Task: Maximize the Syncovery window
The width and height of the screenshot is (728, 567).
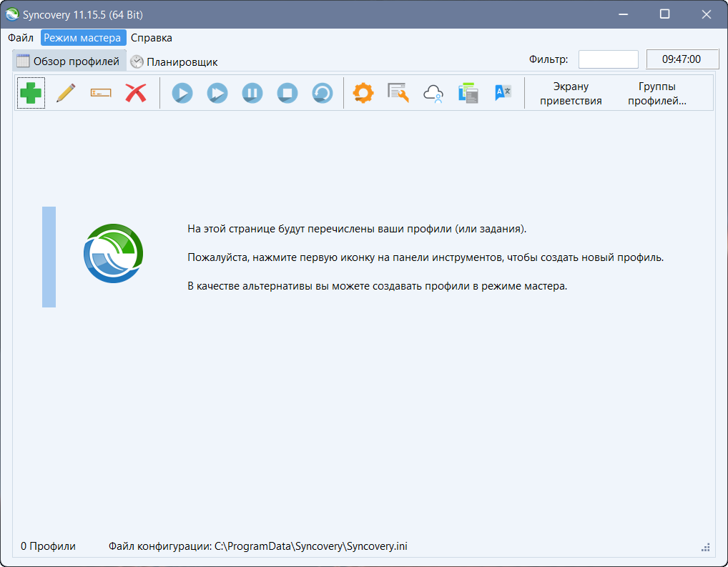Action: [665, 14]
